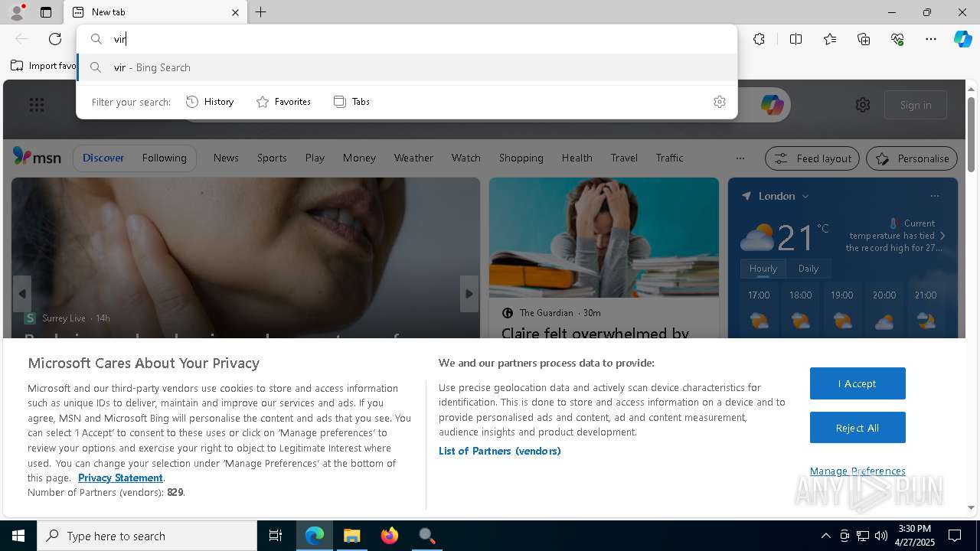Filter search by Favorites
This screenshot has height=551, width=980.
pyautogui.click(x=283, y=102)
